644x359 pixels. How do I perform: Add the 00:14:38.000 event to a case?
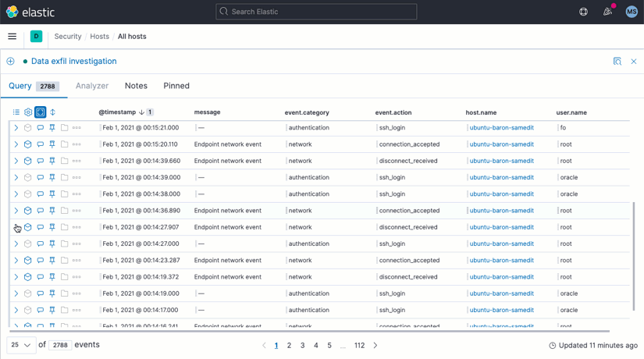pyautogui.click(x=65, y=194)
